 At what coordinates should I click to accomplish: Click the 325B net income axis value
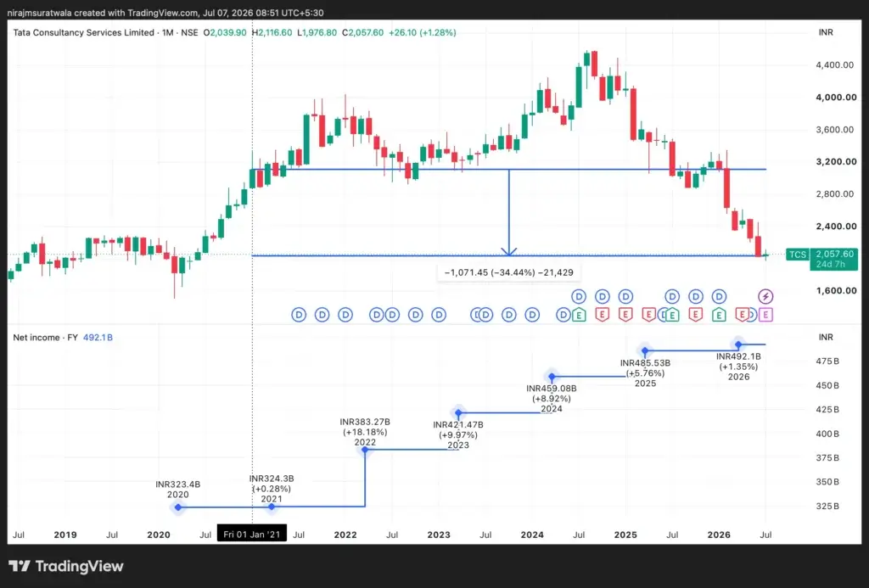click(x=827, y=506)
